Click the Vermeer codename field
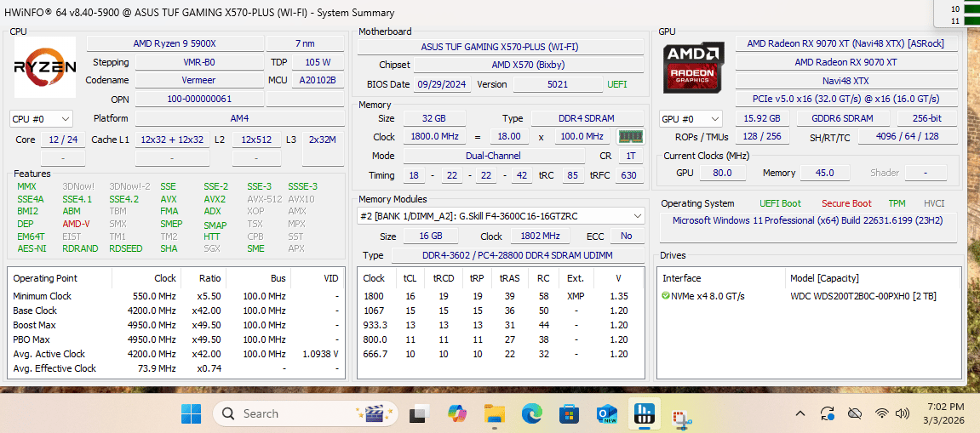This screenshot has width=980, height=433. (198, 81)
